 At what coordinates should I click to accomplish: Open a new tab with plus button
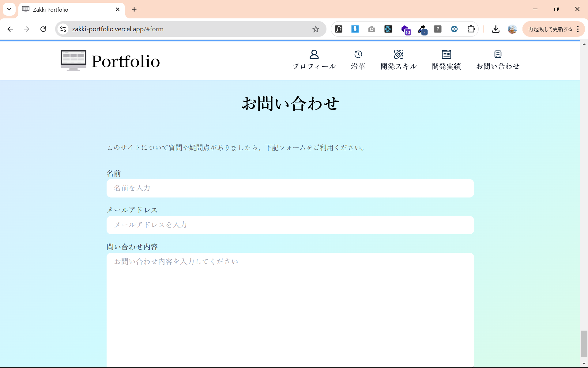tap(134, 9)
